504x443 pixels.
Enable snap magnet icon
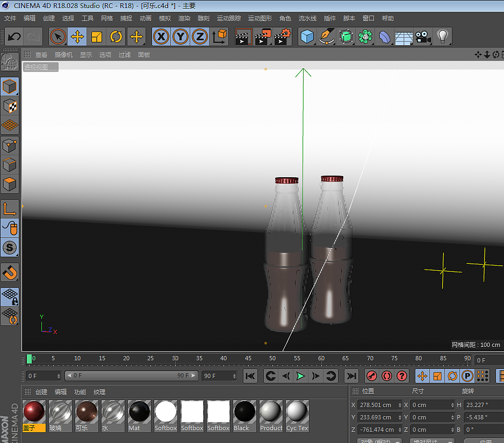coord(10,273)
